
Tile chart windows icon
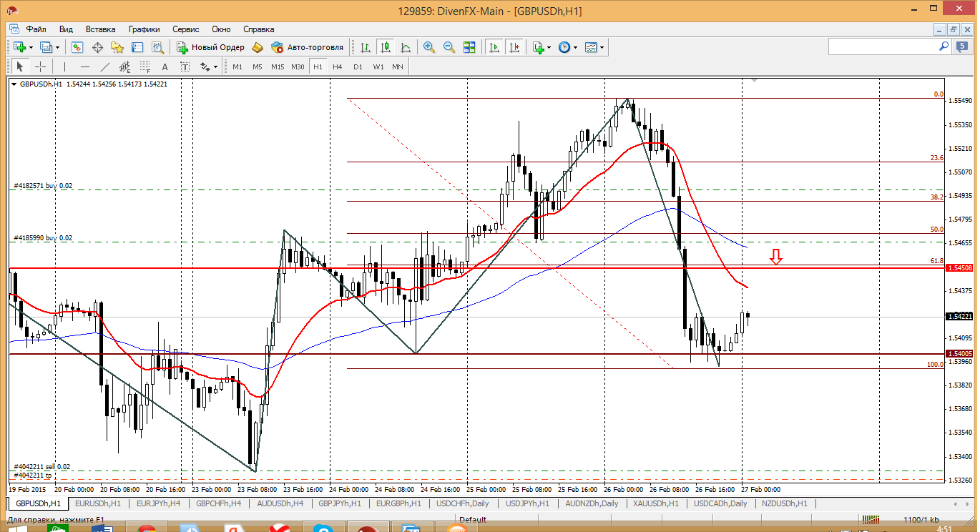click(x=469, y=47)
